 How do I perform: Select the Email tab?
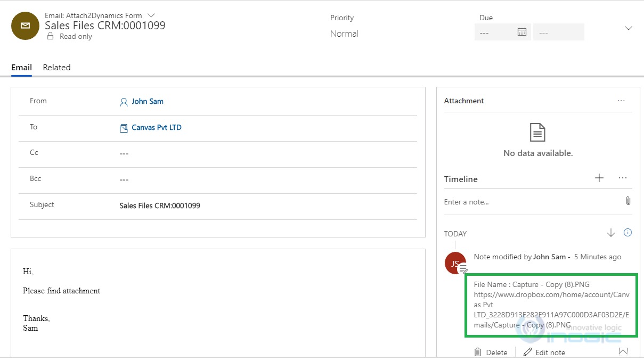pos(21,68)
